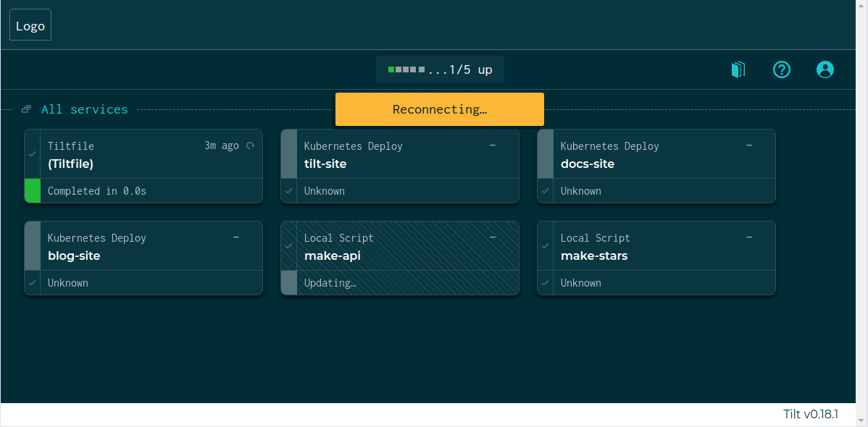The width and height of the screenshot is (868, 427).
Task: Select the Tilt v0.18.1 version text
Action: click(811, 414)
